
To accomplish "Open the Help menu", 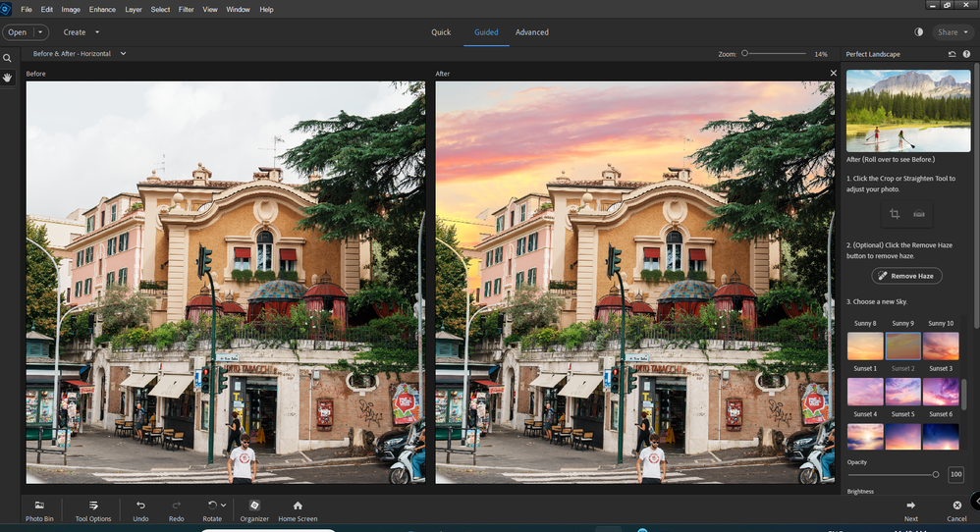I will 266,10.
